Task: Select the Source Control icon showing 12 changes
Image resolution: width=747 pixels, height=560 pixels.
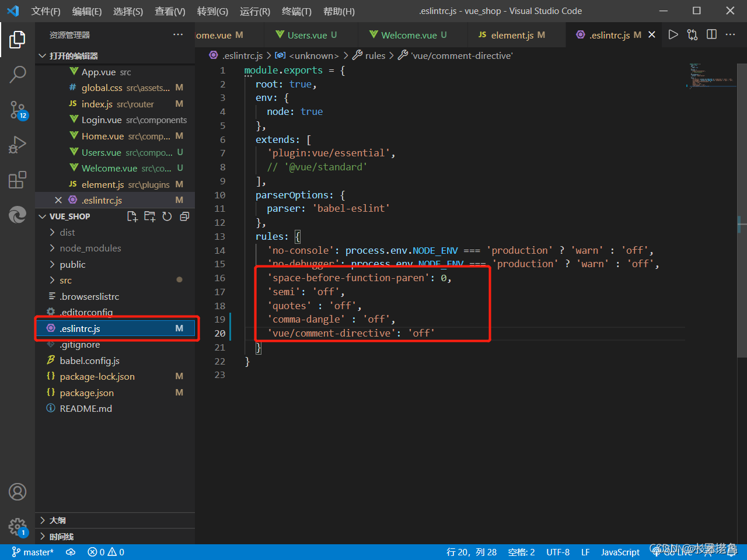Action: [x=18, y=110]
